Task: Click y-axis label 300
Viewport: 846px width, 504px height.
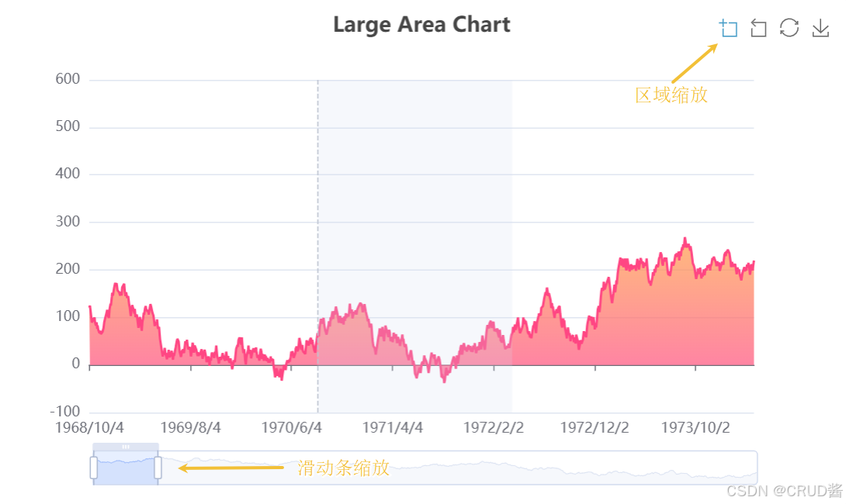Action: click(x=68, y=222)
